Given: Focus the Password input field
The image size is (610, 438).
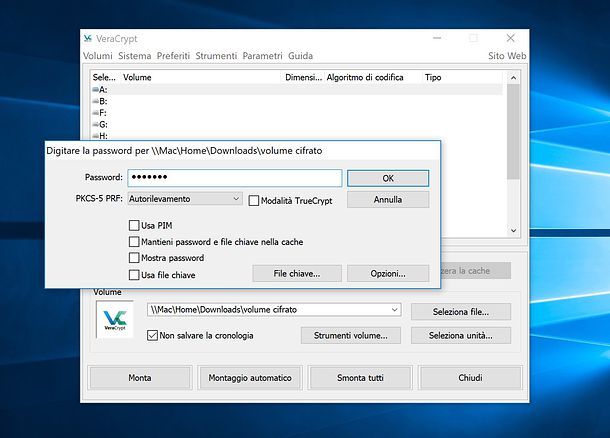Looking at the screenshot, I should pyautogui.click(x=235, y=178).
